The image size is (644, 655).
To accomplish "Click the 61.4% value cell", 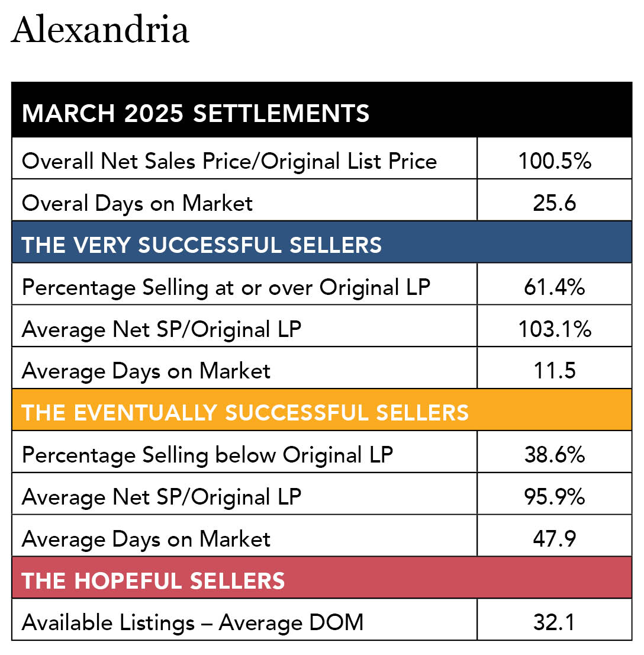I will tap(554, 287).
